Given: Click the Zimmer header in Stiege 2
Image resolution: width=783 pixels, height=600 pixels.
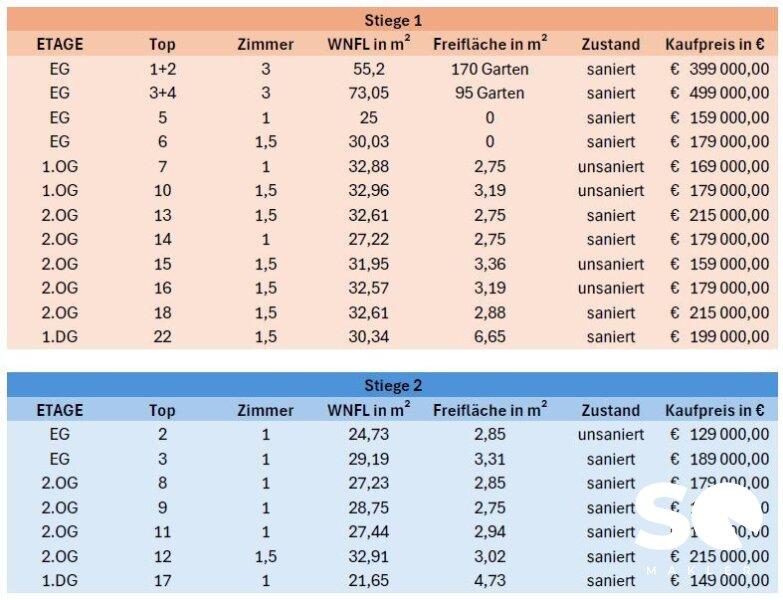Looking at the screenshot, I should point(265,410).
